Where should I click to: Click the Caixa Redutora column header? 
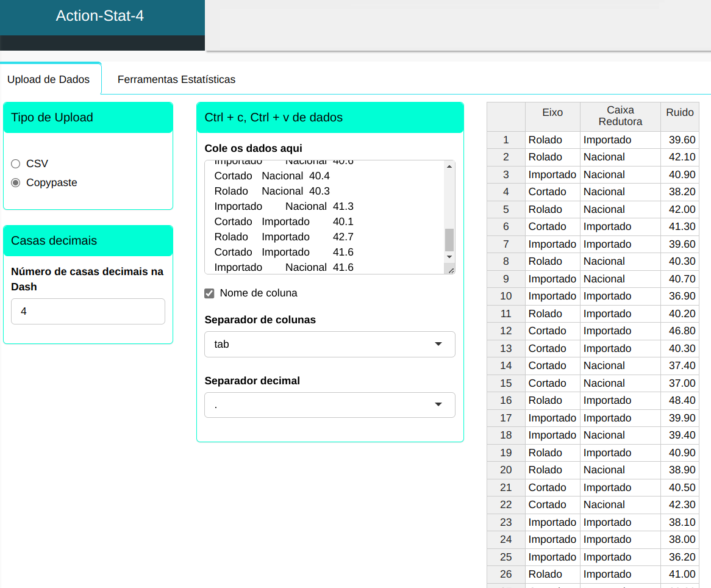pyautogui.click(x=620, y=116)
